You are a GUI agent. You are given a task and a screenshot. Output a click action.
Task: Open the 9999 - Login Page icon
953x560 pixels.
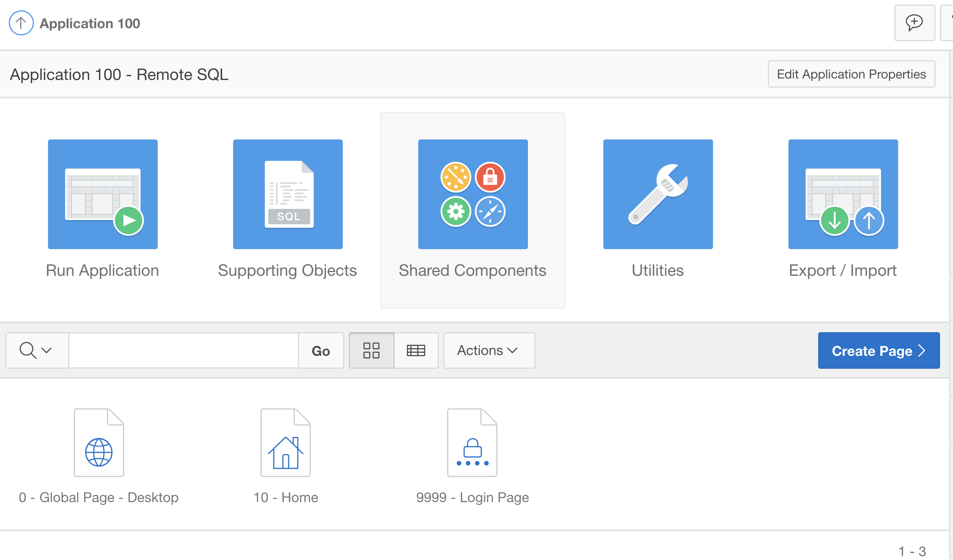(472, 442)
